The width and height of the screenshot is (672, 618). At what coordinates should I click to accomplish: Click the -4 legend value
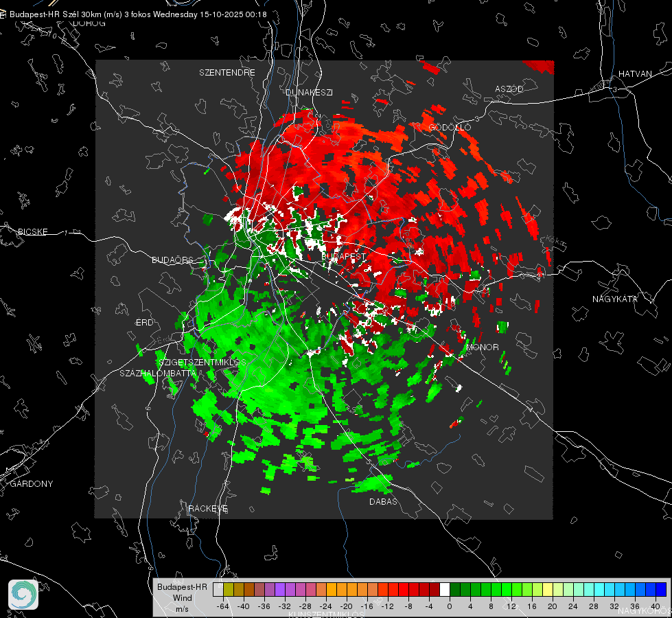pyautogui.click(x=430, y=606)
